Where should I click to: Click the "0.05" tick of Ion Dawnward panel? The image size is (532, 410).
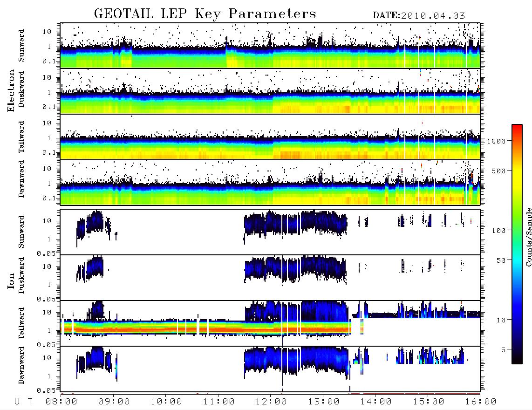46,390
